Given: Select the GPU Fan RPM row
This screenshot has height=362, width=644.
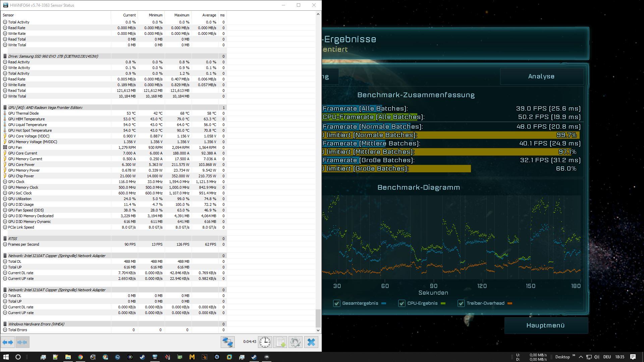Looking at the screenshot, I should 114,147.
